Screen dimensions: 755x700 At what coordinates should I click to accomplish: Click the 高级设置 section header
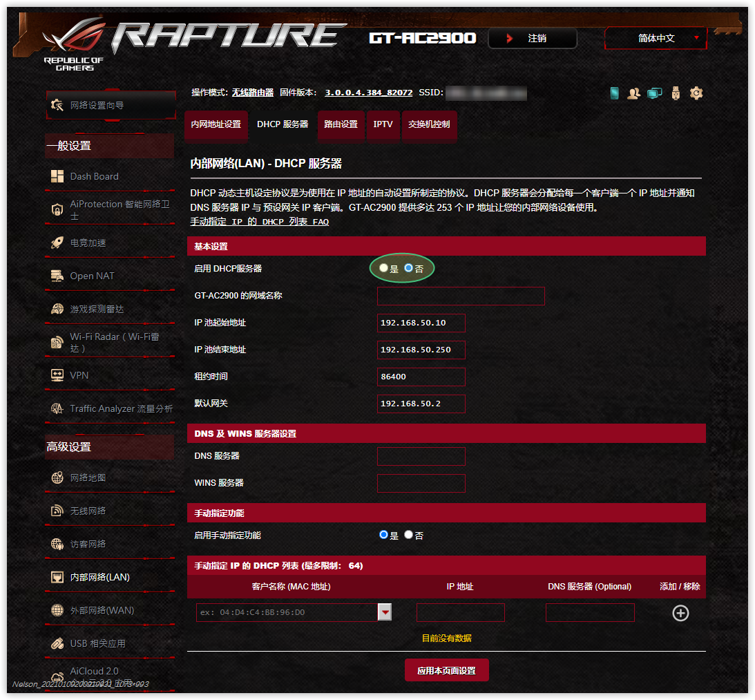pos(110,447)
